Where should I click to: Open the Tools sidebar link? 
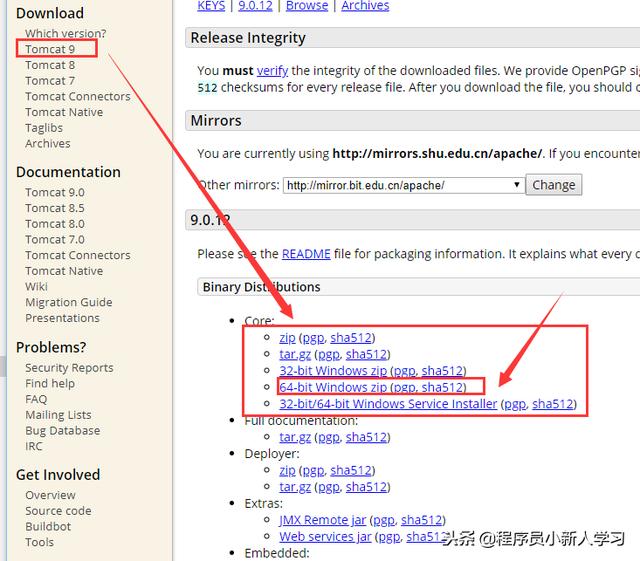39,543
